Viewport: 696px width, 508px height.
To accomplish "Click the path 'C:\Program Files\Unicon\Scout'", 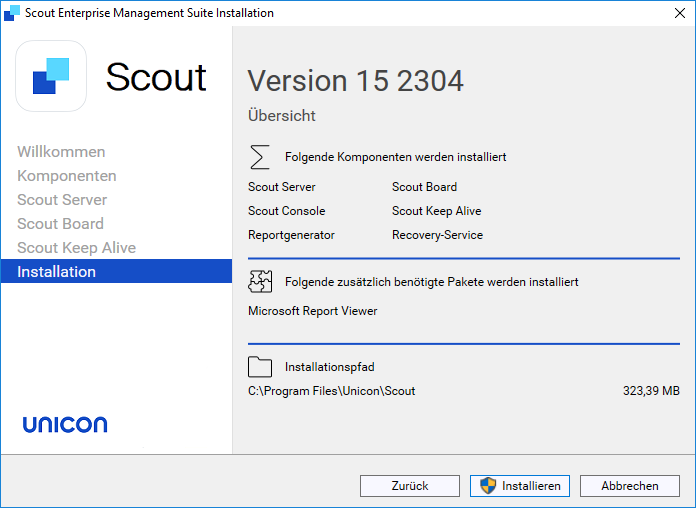I will coord(332,391).
